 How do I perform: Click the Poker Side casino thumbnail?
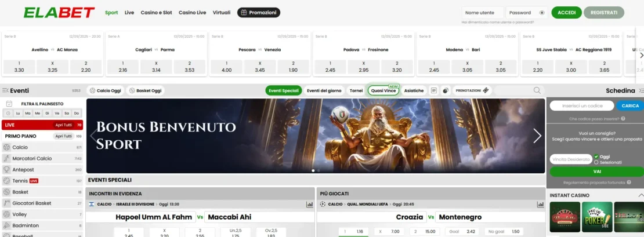click(x=597, y=217)
